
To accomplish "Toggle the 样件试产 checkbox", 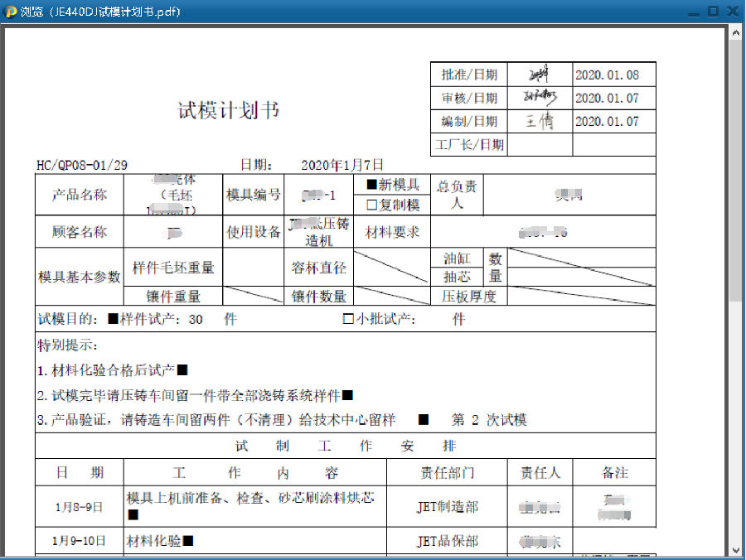I will (114, 319).
